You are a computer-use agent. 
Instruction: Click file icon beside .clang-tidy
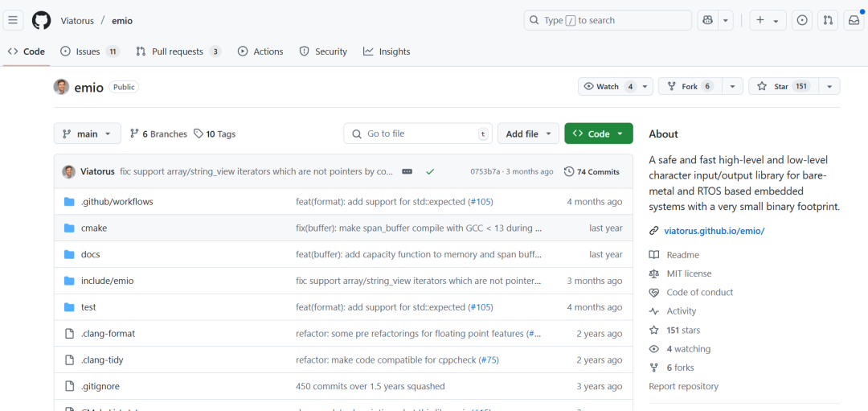[69, 360]
